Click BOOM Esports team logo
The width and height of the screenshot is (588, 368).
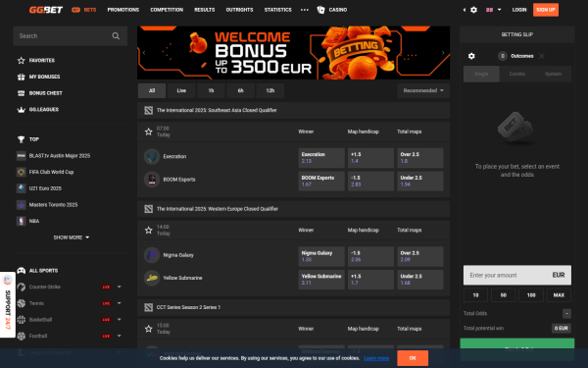pos(152,180)
